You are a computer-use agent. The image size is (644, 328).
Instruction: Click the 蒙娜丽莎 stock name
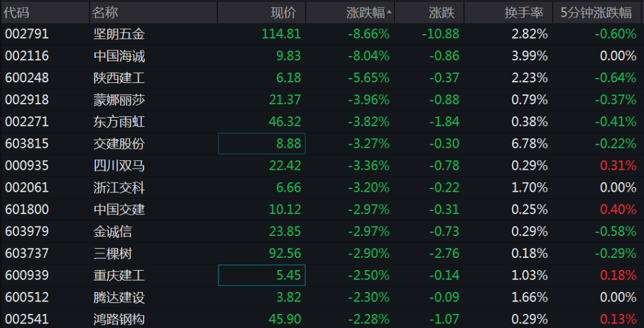click(x=119, y=100)
